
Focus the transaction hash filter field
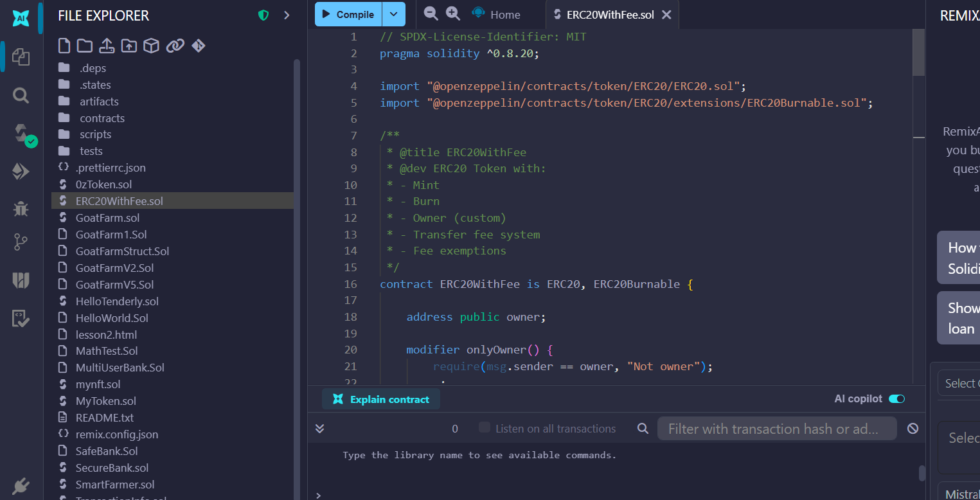pyautogui.click(x=776, y=429)
